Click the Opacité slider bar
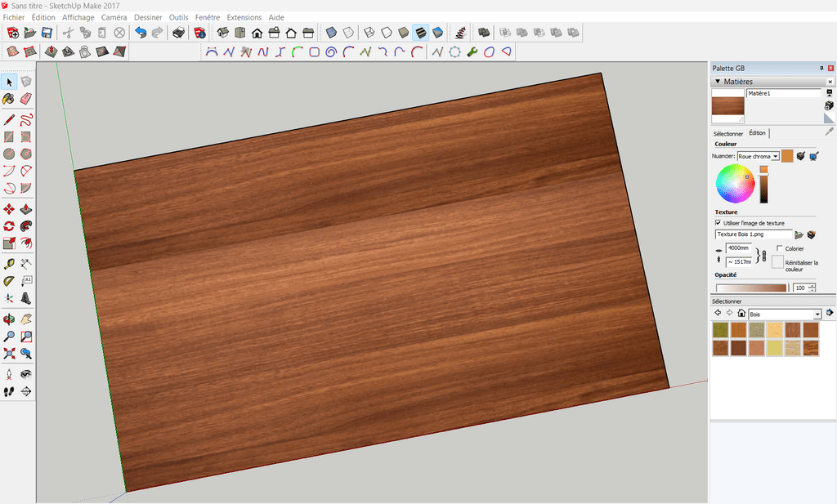Screen dimensions: 837x504 pyautogui.click(x=751, y=288)
